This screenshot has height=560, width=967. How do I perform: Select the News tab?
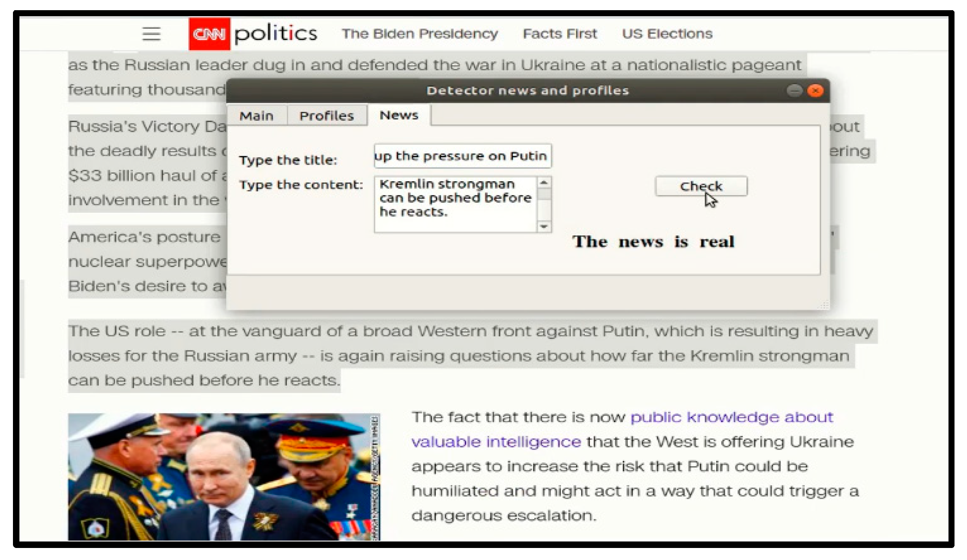[398, 115]
